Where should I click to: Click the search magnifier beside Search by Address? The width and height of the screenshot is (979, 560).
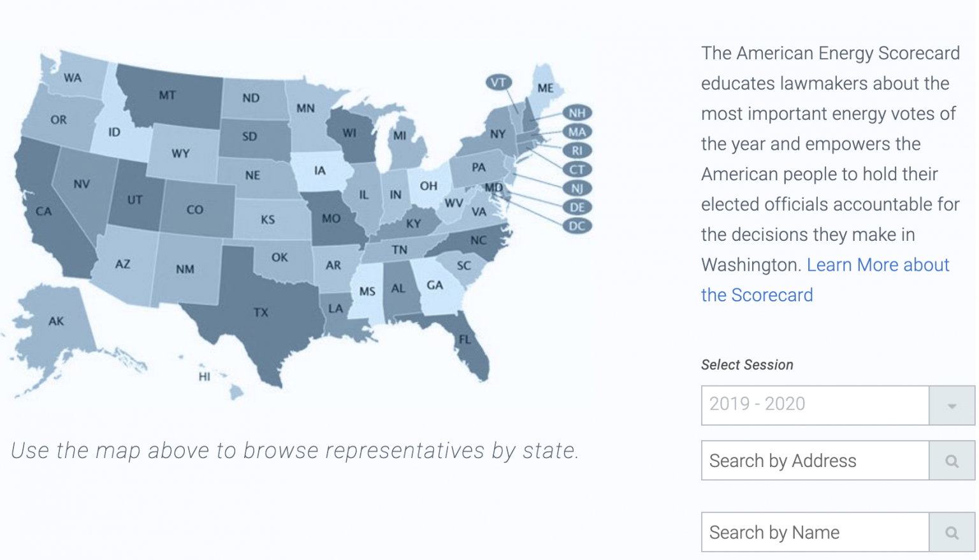coord(952,461)
